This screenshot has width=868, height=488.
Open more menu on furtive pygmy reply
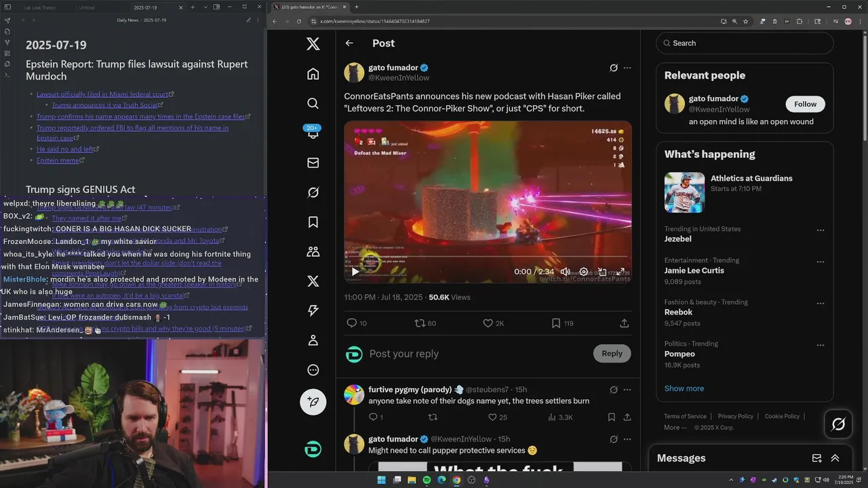click(x=627, y=390)
